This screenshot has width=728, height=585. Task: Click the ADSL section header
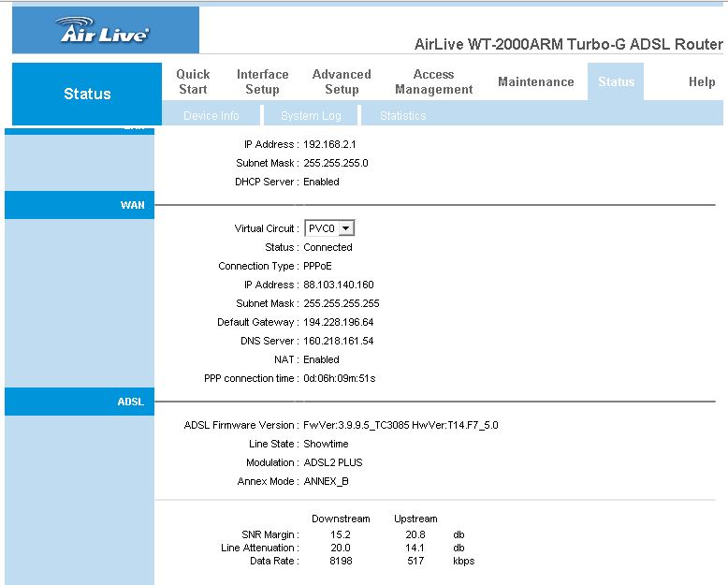[x=80, y=402]
